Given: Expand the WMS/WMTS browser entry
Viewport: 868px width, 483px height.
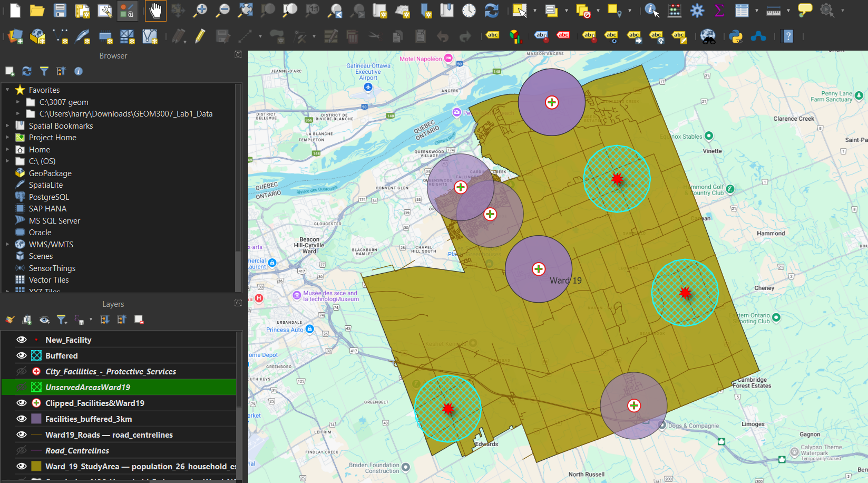Looking at the screenshot, I should pyautogui.click(x=7, y=244).
